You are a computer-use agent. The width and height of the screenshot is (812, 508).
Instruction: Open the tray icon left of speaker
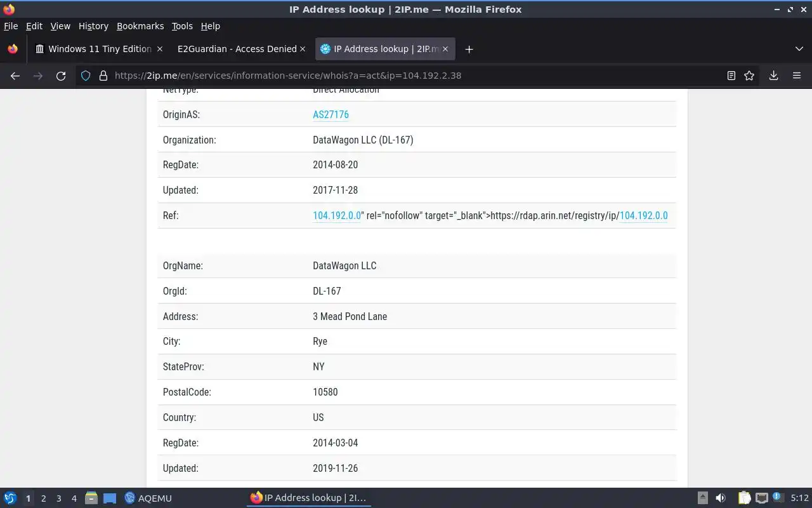tap(703, 498)
